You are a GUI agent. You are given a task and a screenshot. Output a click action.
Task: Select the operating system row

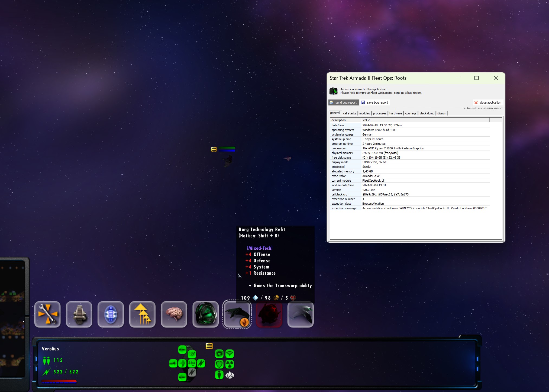410,130
